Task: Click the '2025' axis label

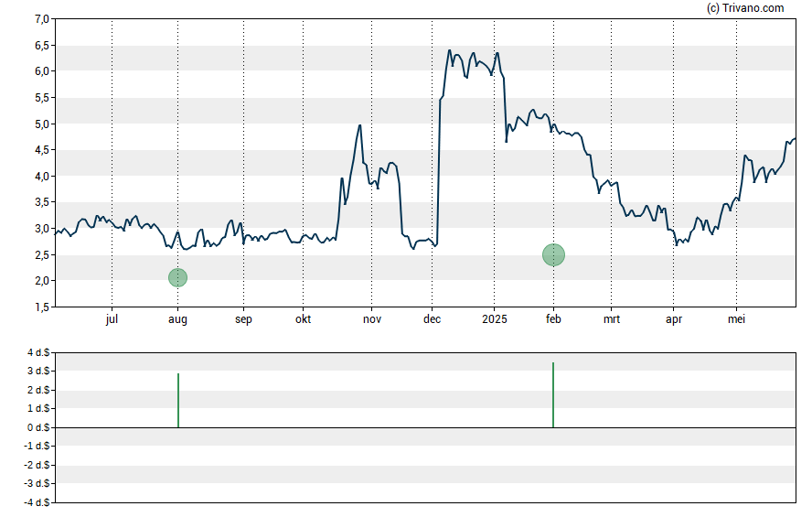Action: coord(495,319)
